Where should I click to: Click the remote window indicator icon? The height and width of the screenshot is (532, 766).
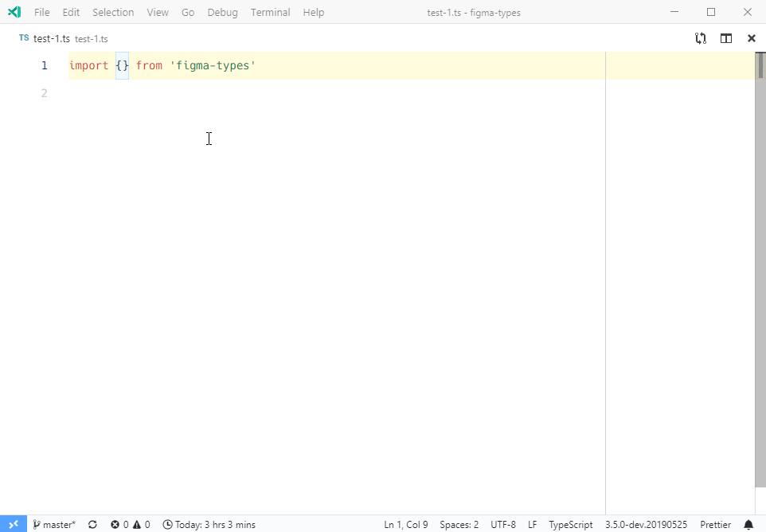(x=14, y=524)
